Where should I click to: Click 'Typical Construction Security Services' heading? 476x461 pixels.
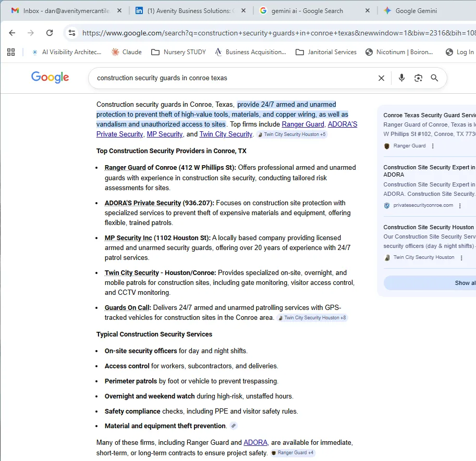(x=154, y=334)
